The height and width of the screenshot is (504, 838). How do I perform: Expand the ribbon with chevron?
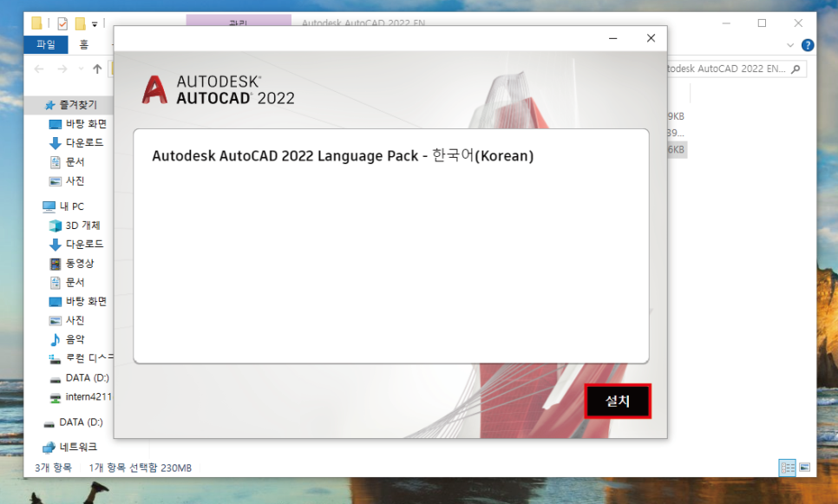click(x=790, y=45)
